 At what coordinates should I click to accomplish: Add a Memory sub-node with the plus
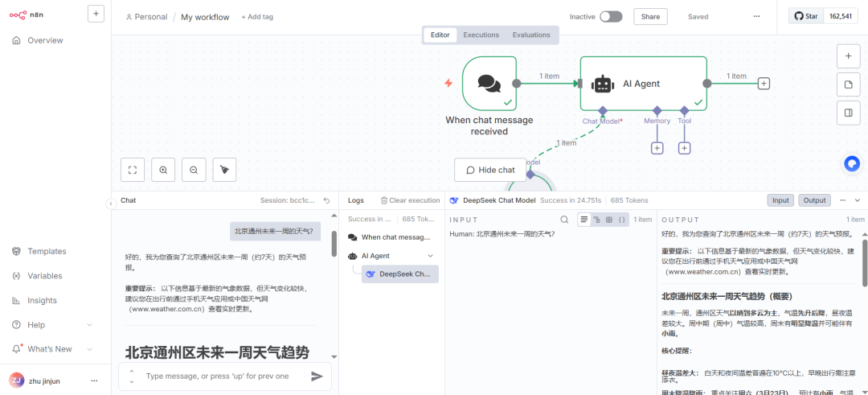coord(657,148)
